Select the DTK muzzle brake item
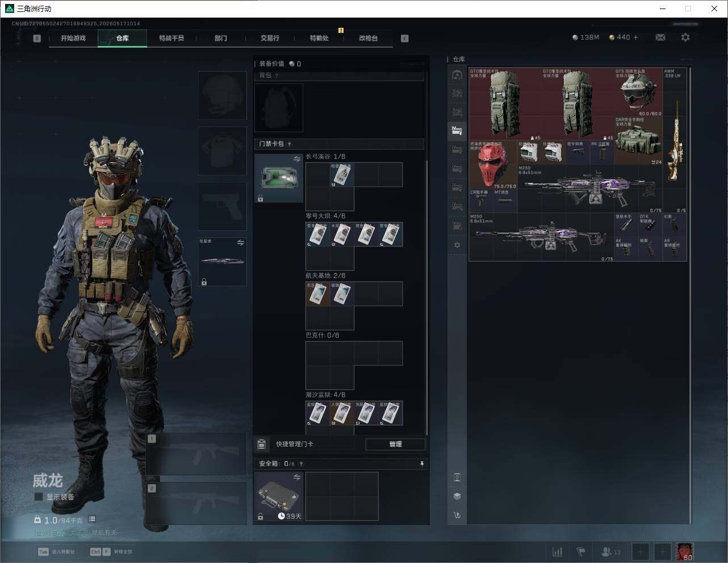This screenshot has height=563, width=728. click(650, 225)
